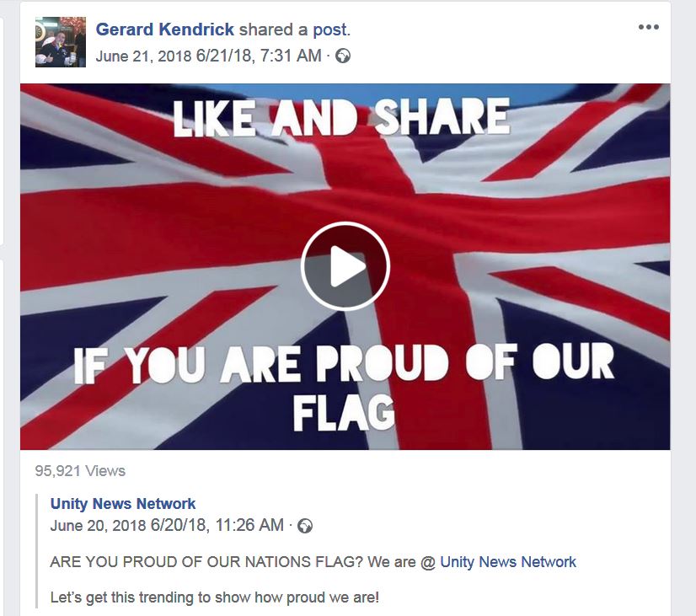Viewport: 696px width, 616px height.
Task: Click the 11:26 AM time text
Action: point(249,526)
